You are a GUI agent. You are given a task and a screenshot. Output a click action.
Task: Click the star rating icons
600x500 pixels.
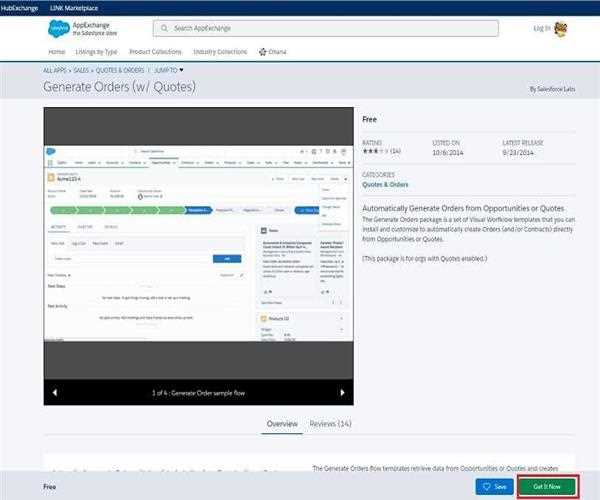click(x=375, y=151)
